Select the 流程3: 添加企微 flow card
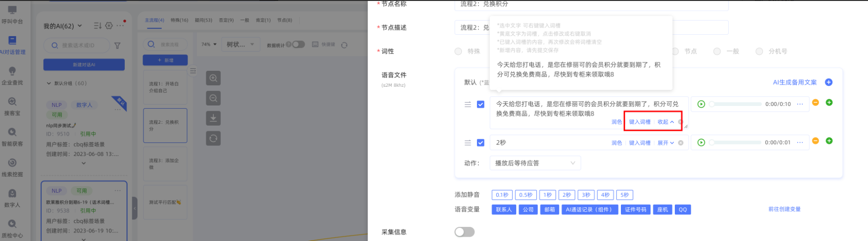The height and width of the screenshot is (241, 868). (x=165, y=164)
